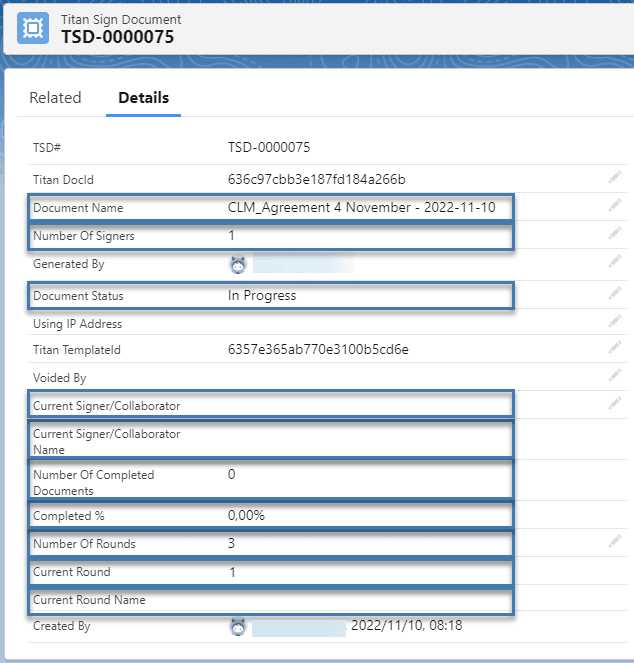Edit the Document Status field pencil
The image size is (634, 663).
tap(615, 293)
